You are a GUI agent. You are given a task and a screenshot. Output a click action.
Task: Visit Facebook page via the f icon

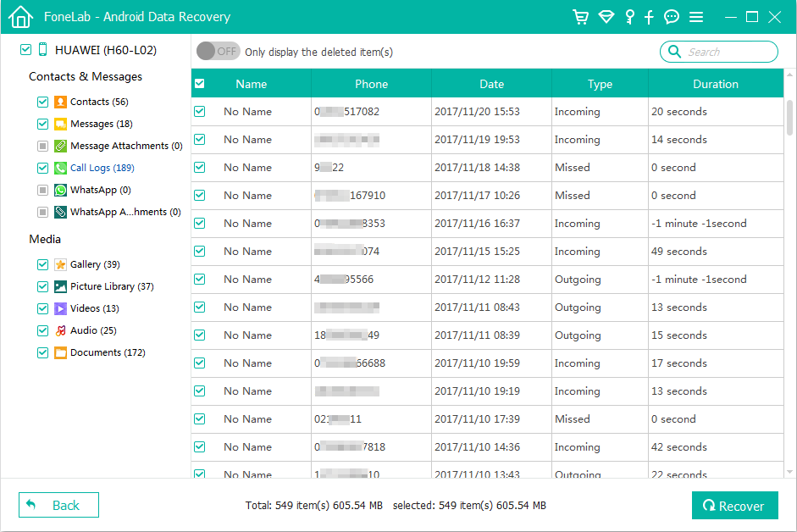(650, 16)
